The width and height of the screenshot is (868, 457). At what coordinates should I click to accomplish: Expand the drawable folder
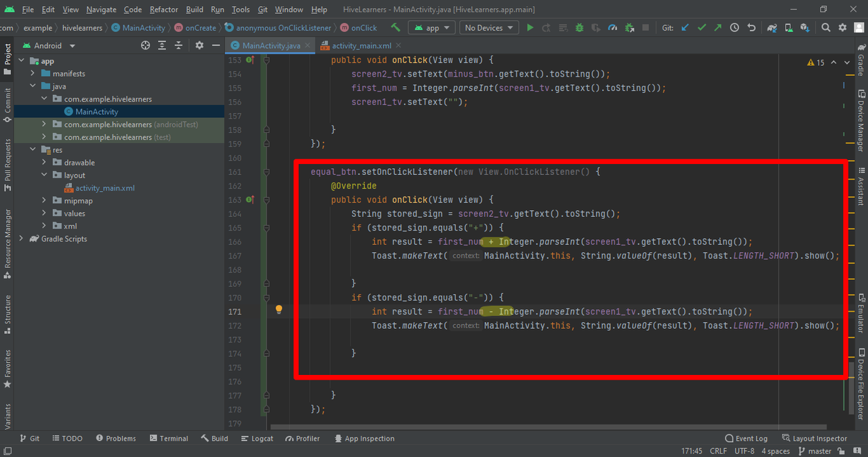(x=44, y=163)
